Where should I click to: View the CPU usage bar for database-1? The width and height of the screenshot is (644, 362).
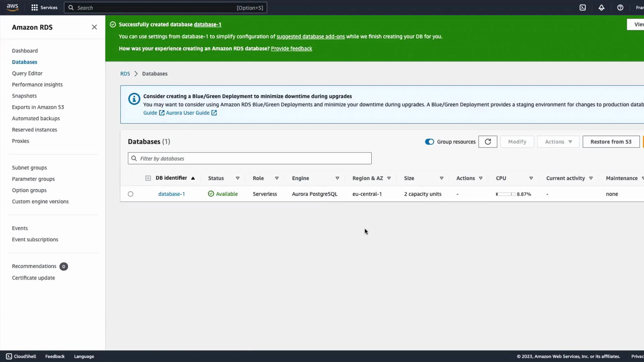505,194
